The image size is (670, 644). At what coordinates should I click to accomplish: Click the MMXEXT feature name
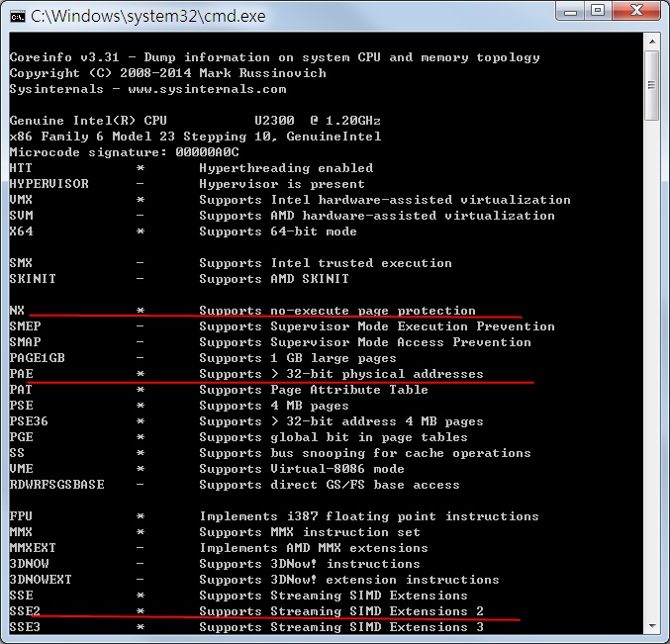[33, 548]
